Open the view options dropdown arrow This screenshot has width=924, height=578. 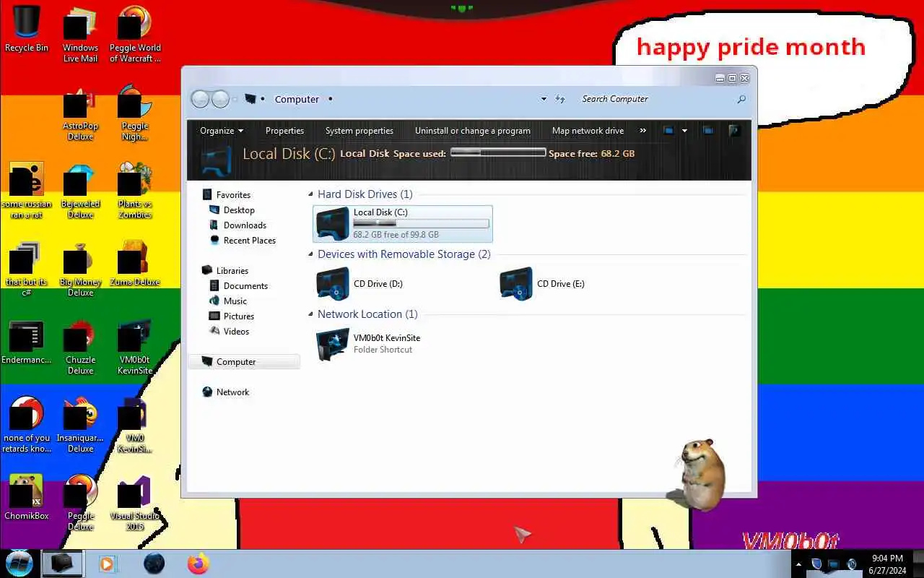pos(684,131)
